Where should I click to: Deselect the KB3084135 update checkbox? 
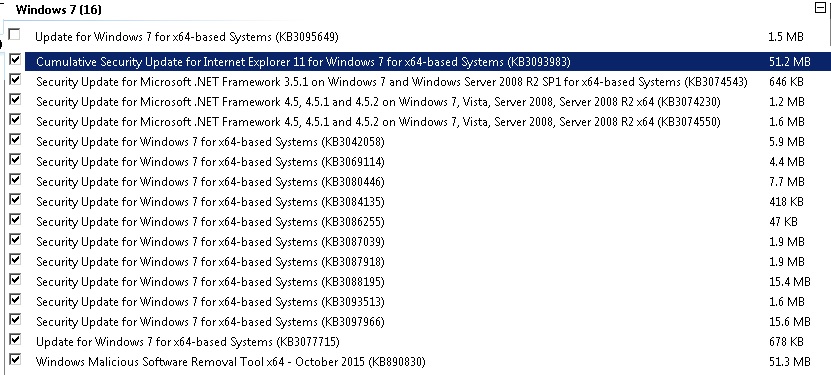15,200
